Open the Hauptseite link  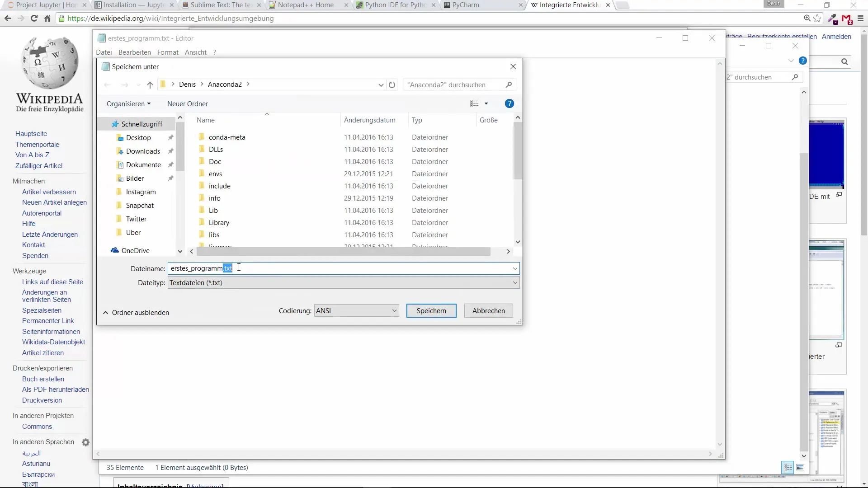[31, 134]
